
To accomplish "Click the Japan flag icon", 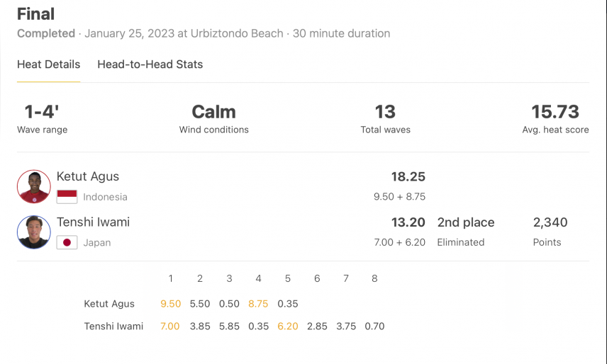I will click(x=67, y=242).
